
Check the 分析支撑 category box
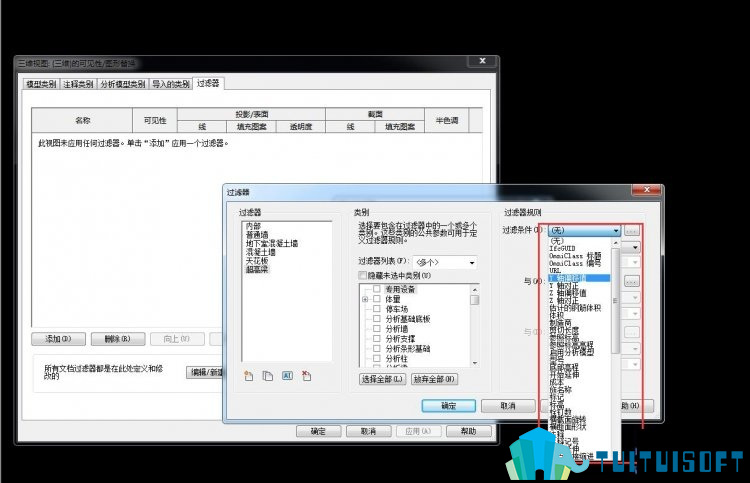tap(377, 339)
